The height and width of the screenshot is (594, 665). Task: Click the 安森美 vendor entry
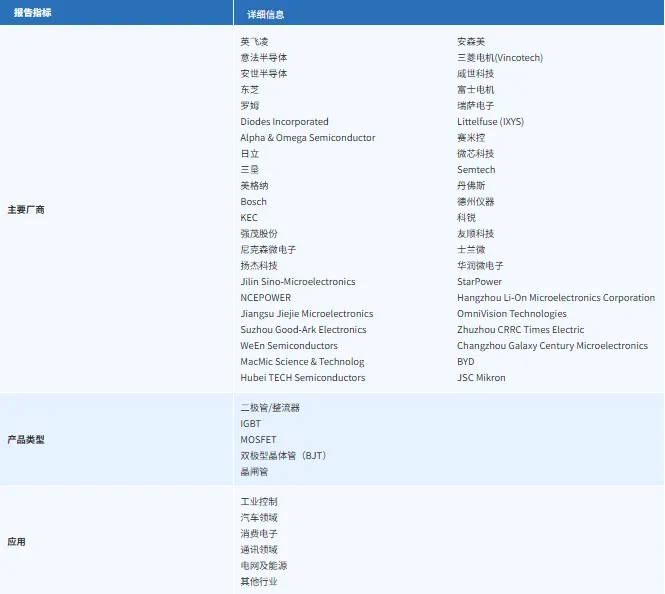click(x=471, y=42)
